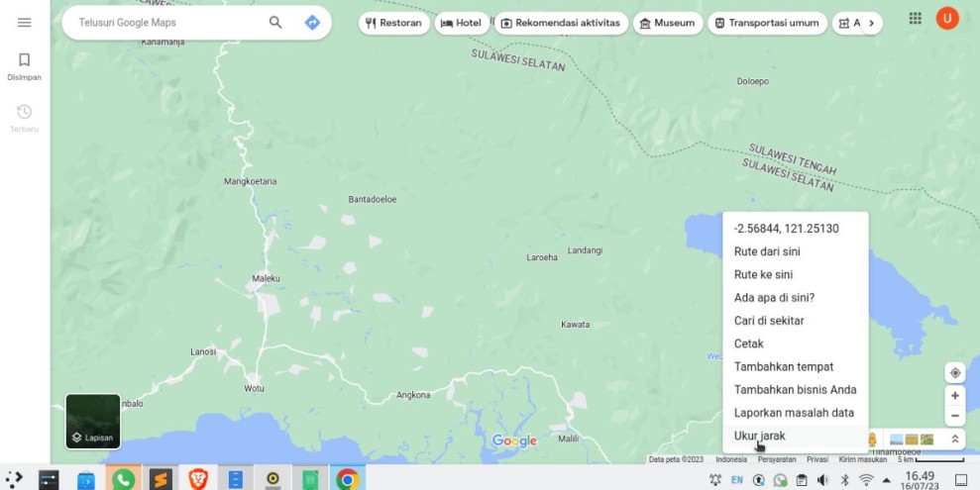Open WhatsApp from the taskbar
The height and width of the screenshot is (490, 980).
point(123,479)
